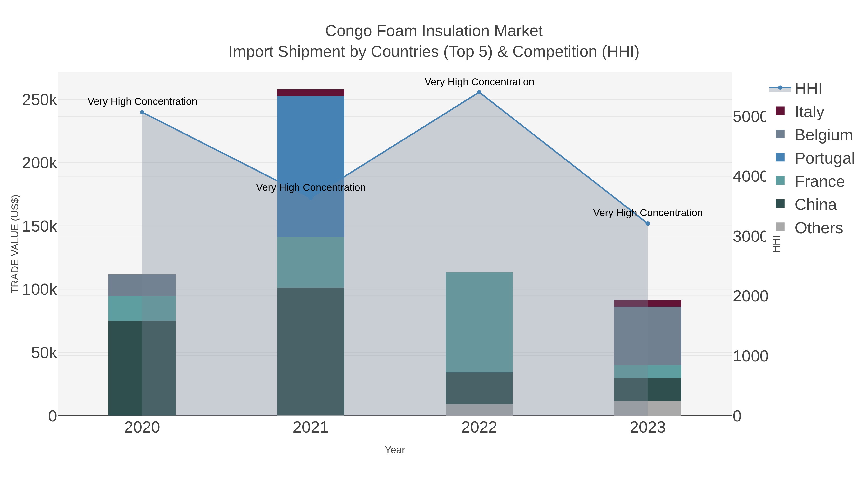The image size is (868, 488).
Task: Click the Congo Foam Insulation Market title
Action: tap(434, 31)
